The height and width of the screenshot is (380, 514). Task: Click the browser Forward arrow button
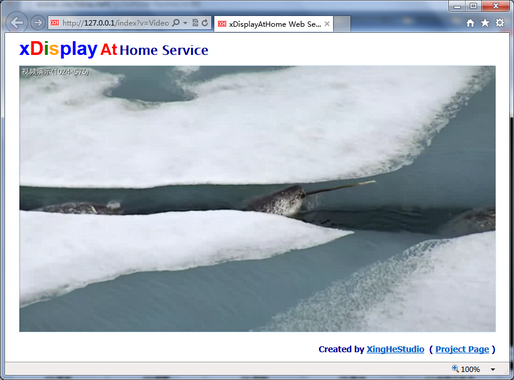pos(38,23)
